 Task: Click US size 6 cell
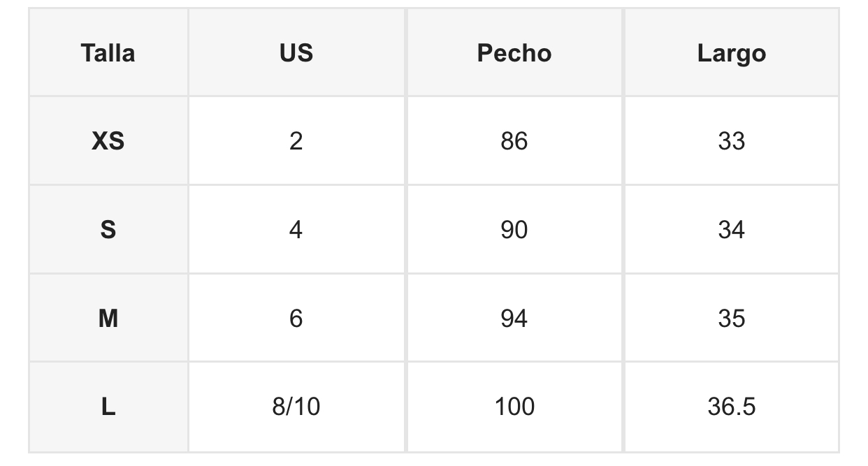point(296,319)
